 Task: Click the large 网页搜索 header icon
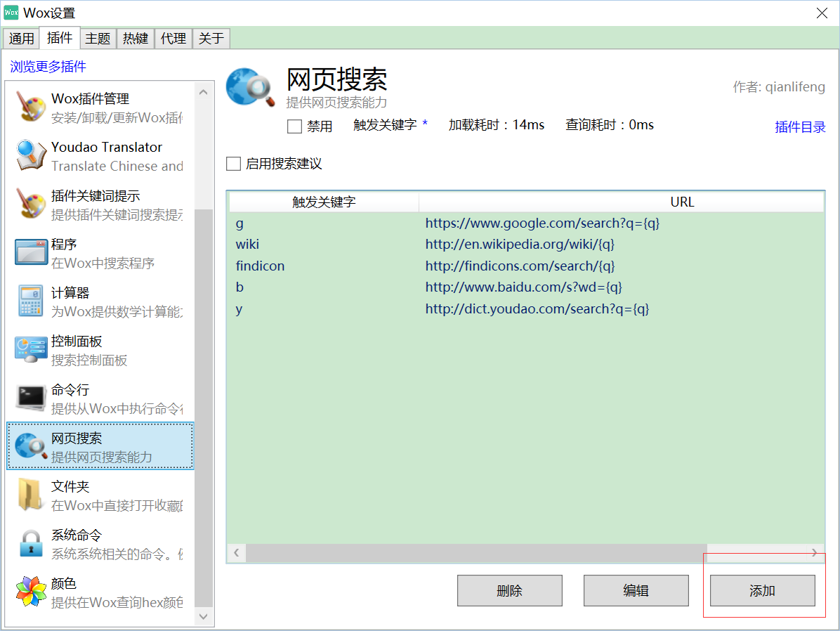pyautogui.click(x=250, y=87)
